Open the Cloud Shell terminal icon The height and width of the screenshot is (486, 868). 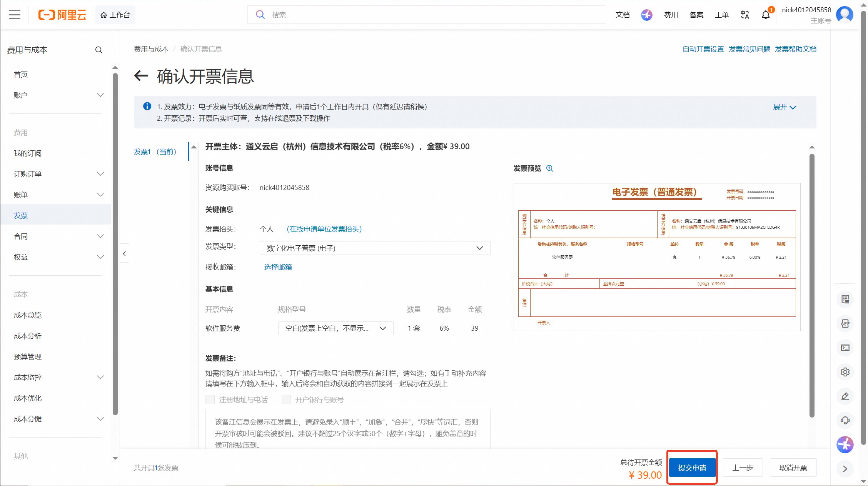[845, 348]
